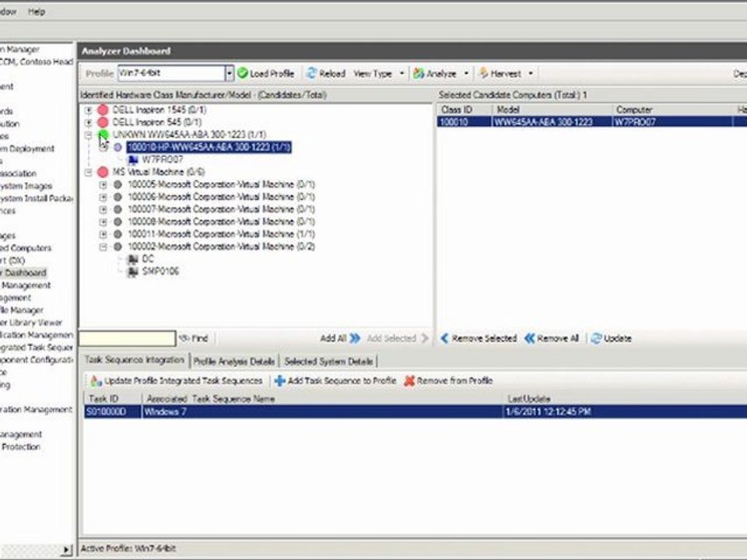This screenshot has height=560, width=747.
Task: Switch to Selected System Details tab
Action: tap(328, 362)
